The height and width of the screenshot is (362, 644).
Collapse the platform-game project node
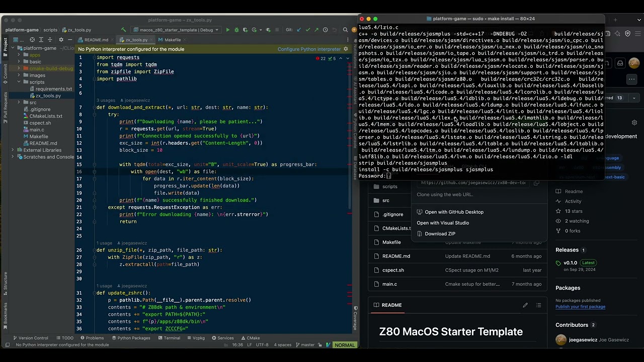point(12,48)
